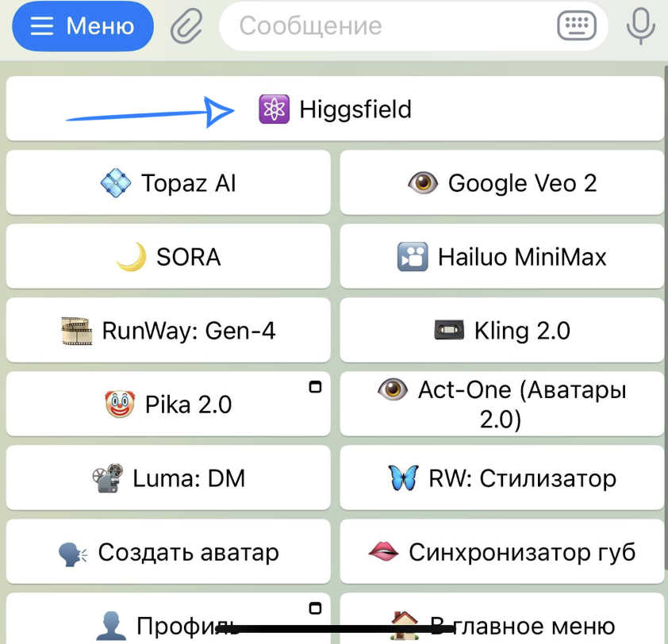Open Google Veo 2 option
668x644 pixels.
coord(501,183)
